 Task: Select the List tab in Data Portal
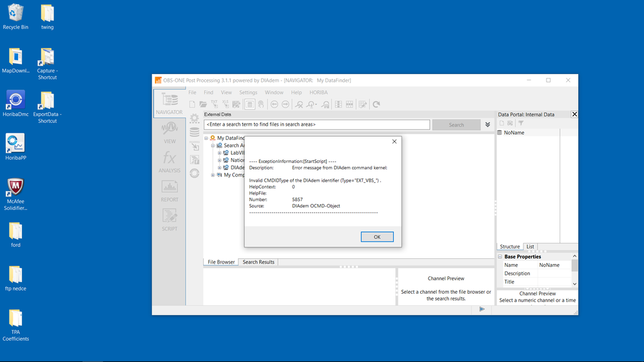(x=531, y=247)
